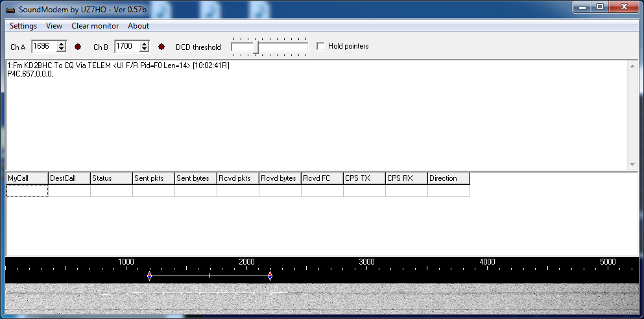Click the Rcvd bytes column header
The width and height of the screenshot is (644, 319).
click(x=280, y=178)
